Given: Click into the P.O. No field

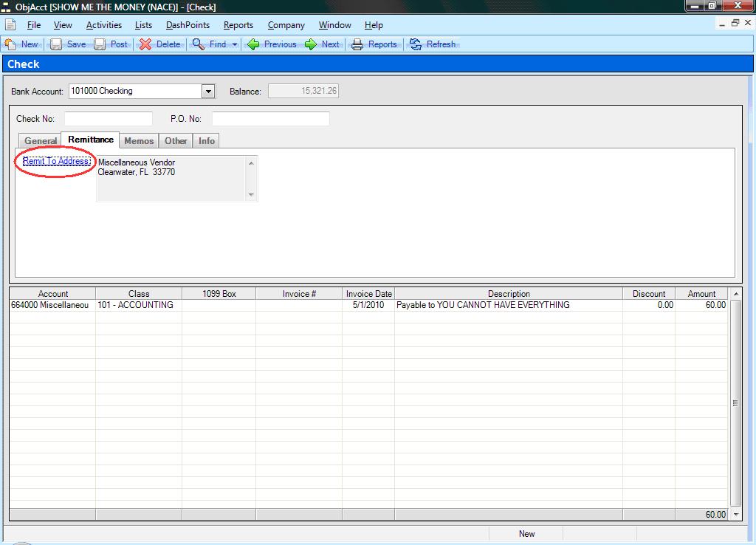Looking at the screenshot, I should pos(270,119).
